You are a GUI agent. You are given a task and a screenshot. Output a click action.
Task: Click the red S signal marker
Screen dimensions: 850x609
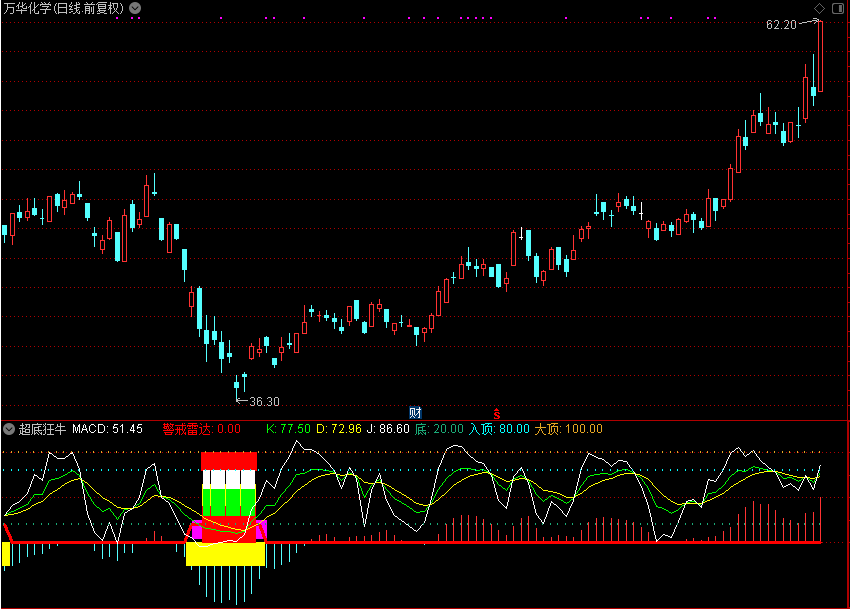tap(497, 413)
